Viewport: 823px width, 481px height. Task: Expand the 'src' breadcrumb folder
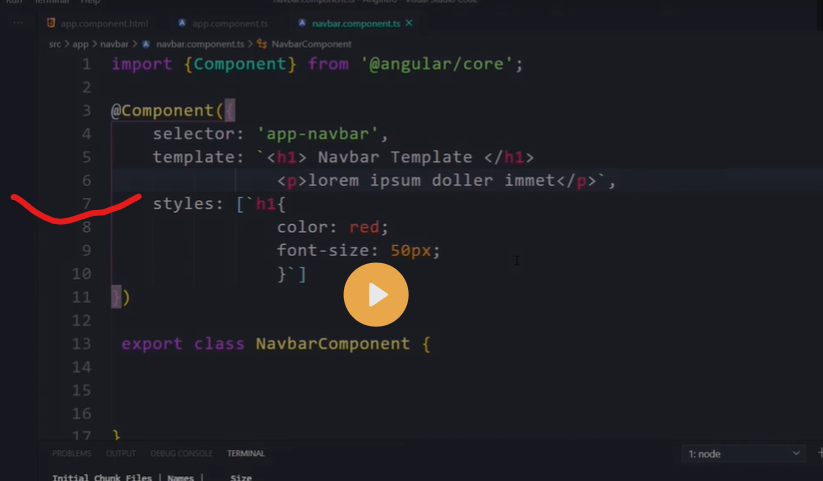coord(56,44)
